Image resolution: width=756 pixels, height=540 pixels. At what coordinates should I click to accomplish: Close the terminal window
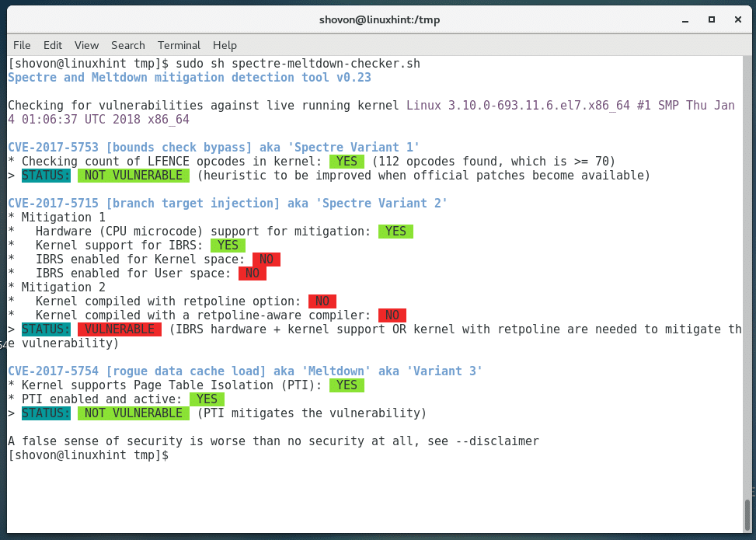coord(735,19)
